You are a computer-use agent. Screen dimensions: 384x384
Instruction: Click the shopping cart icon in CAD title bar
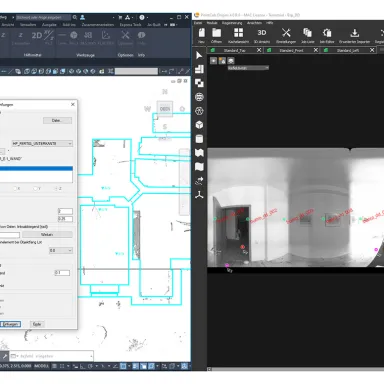tap(120, 17)
